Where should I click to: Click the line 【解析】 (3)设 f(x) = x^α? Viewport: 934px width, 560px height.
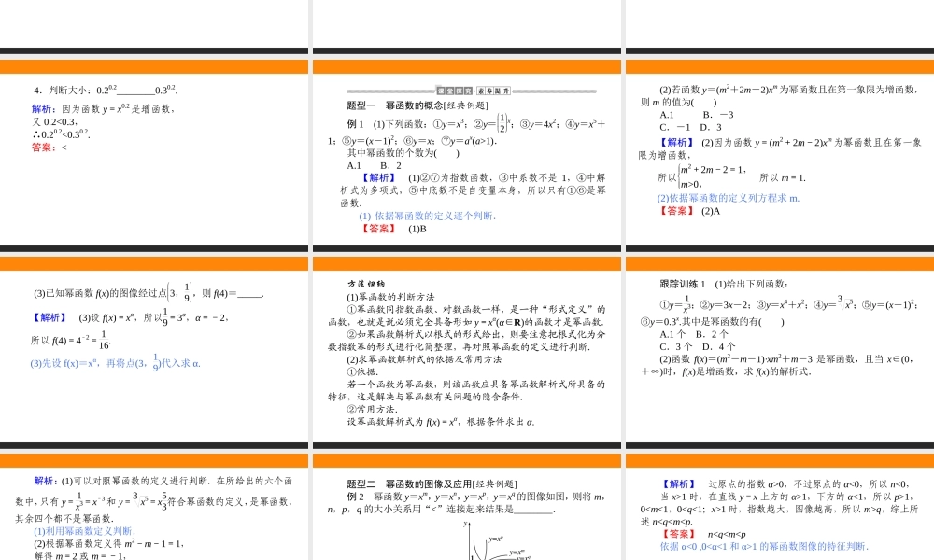pyautogui.click(x=129, y=317)
